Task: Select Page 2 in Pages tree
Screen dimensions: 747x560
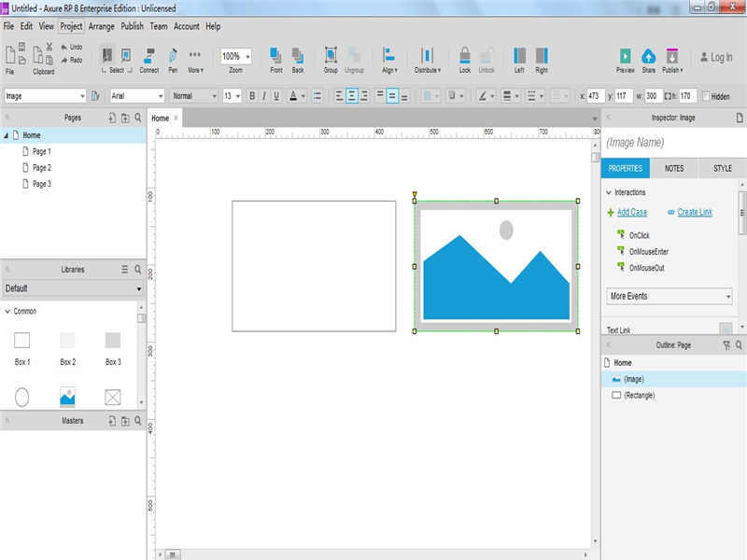Action: [x=42, y=168]
